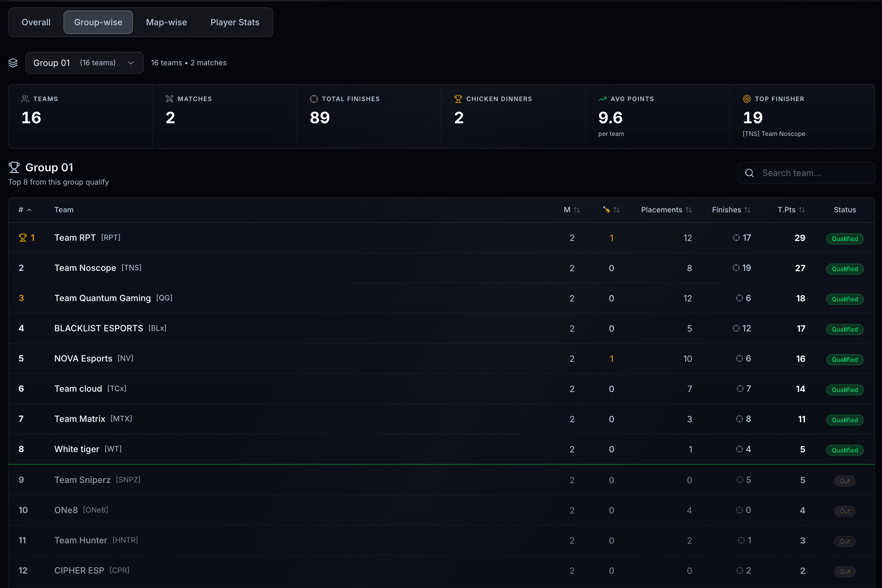
Task: Click the Search team input field
Action: tap(806, 173)
